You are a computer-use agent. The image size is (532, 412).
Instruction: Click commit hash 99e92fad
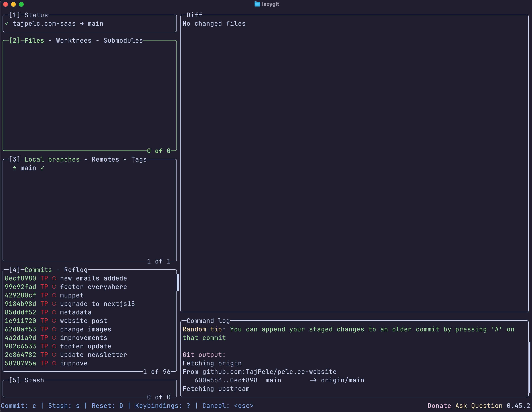click(x=21, y=287)
